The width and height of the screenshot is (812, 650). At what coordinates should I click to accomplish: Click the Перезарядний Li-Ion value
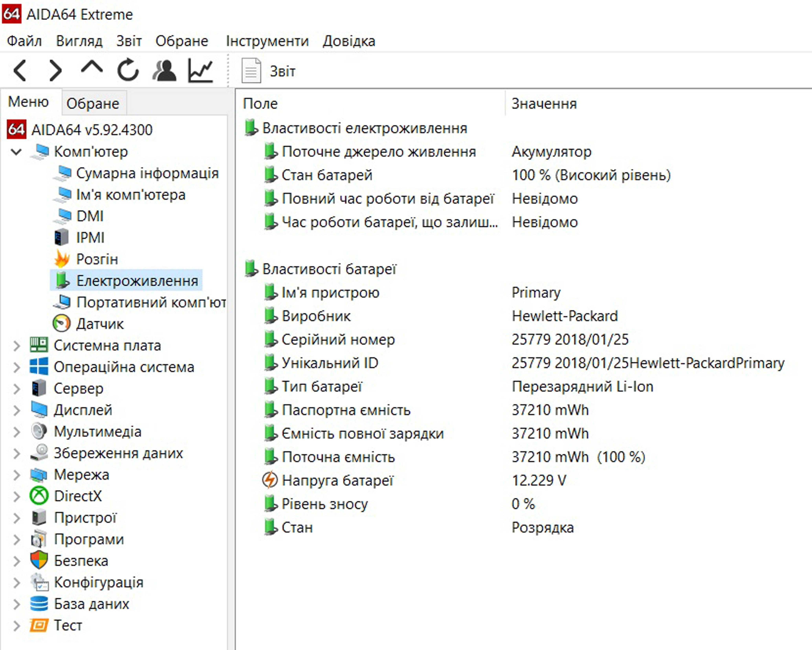tap(583, 387)
